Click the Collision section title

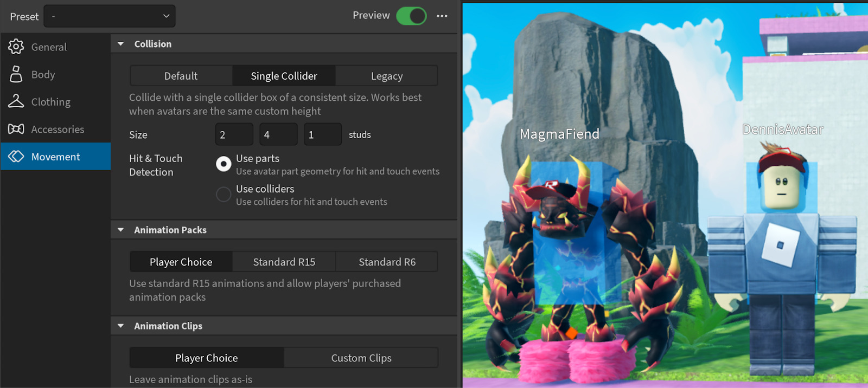click(x=153, y=44)
